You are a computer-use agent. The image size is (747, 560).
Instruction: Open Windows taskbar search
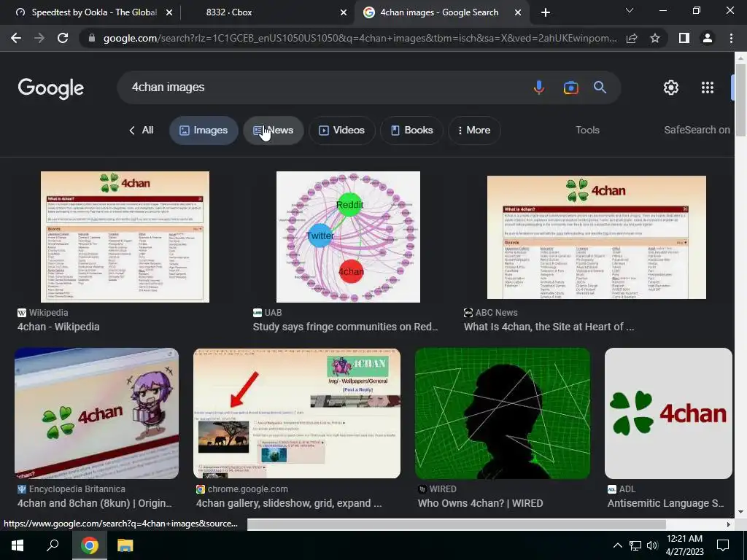(53, 545)
